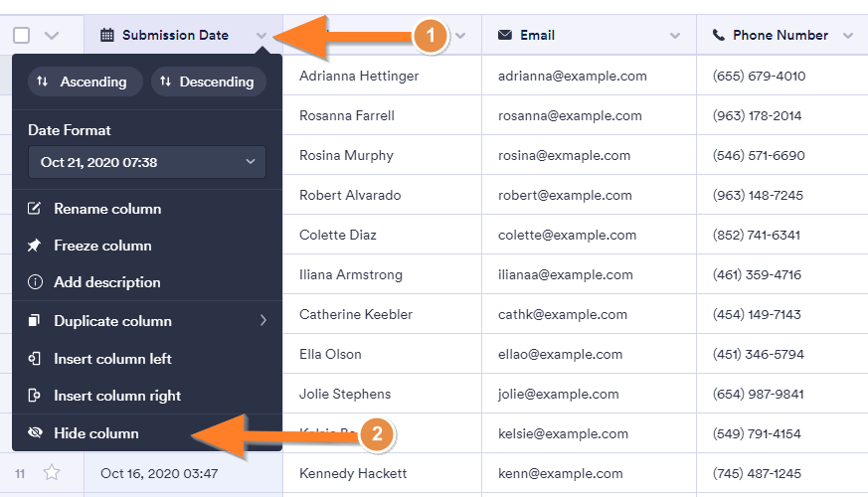Toggle the select-all rows checkbox

click(x=22, y=36)
